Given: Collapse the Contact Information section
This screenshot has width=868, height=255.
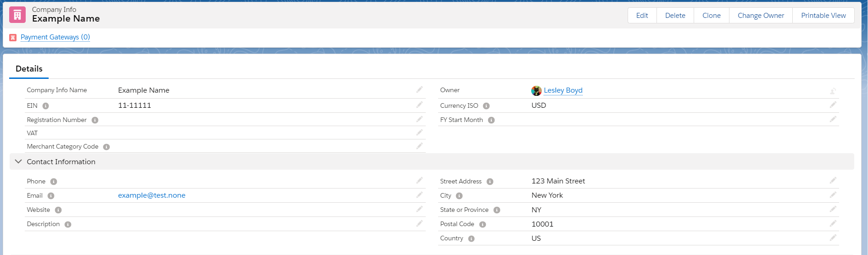Looking at the screenshot, I should pos(18,161).
